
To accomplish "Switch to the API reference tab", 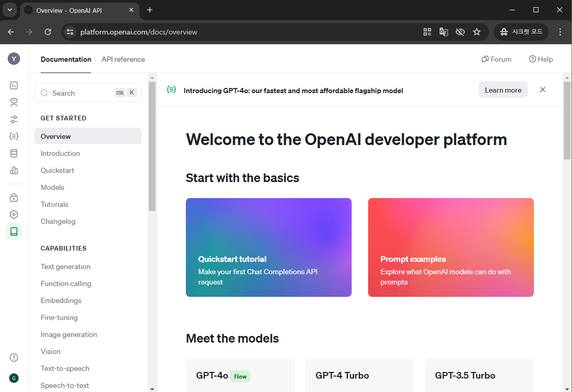I will click(x=123, y=60).
